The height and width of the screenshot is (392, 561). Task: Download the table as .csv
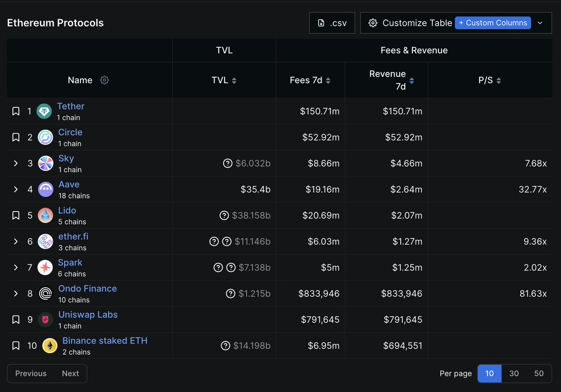[332, 23]
